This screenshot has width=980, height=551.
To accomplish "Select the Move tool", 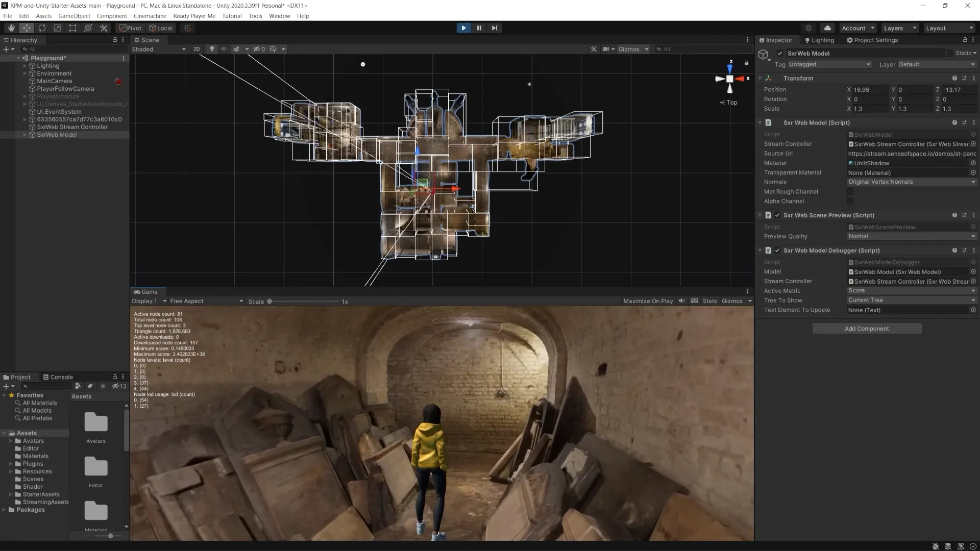I will 27,28.
